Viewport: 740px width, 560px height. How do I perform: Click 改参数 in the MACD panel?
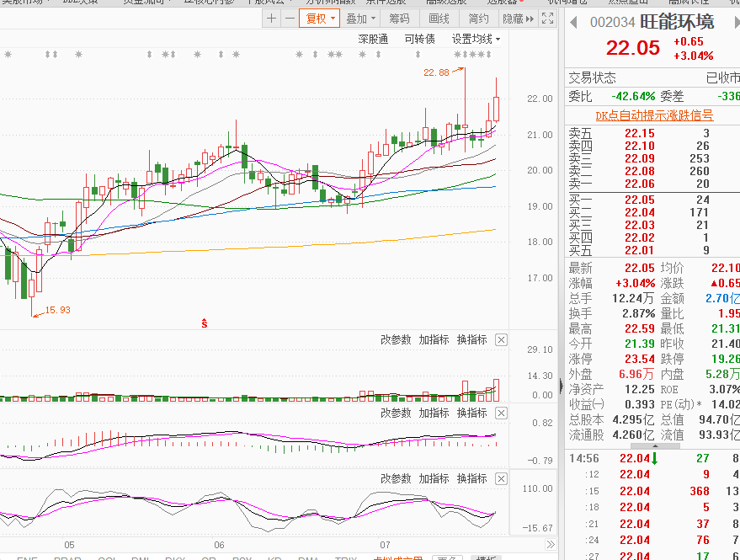(396, 413)
